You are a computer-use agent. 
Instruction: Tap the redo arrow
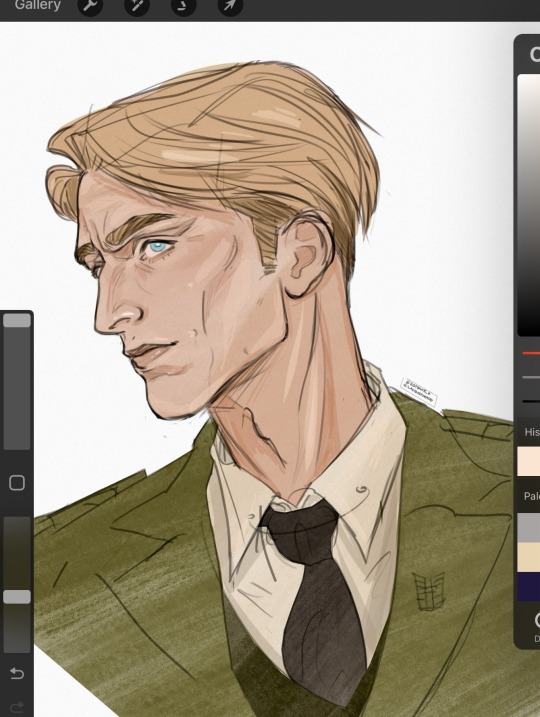pos(17,708)
